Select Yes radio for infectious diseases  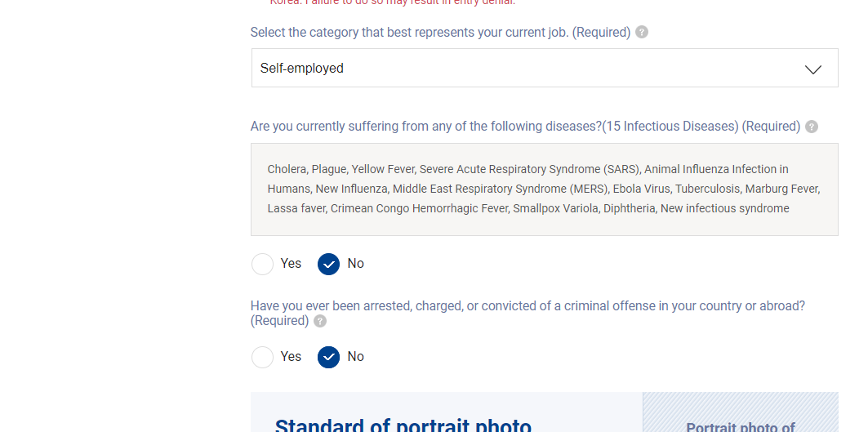tap(262, 264)
